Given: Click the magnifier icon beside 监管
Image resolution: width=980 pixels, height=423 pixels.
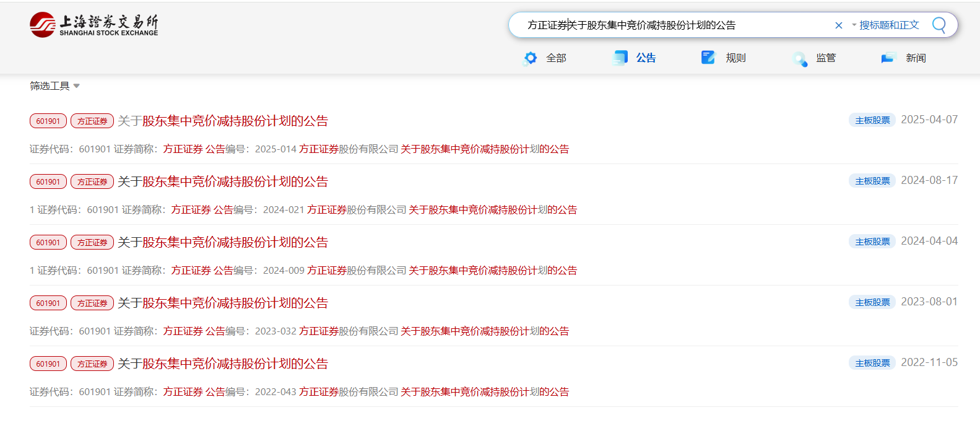Looking at the screenshot, I should [x=800, y=59].
